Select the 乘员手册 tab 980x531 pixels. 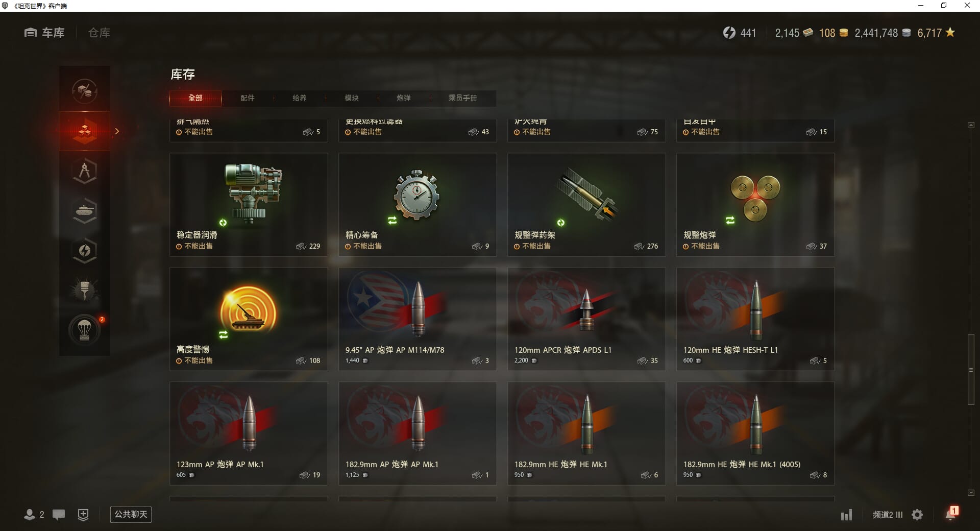462,98
